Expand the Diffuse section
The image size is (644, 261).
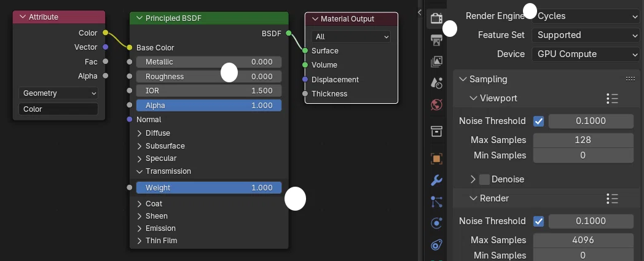click(x=139, y=133)
